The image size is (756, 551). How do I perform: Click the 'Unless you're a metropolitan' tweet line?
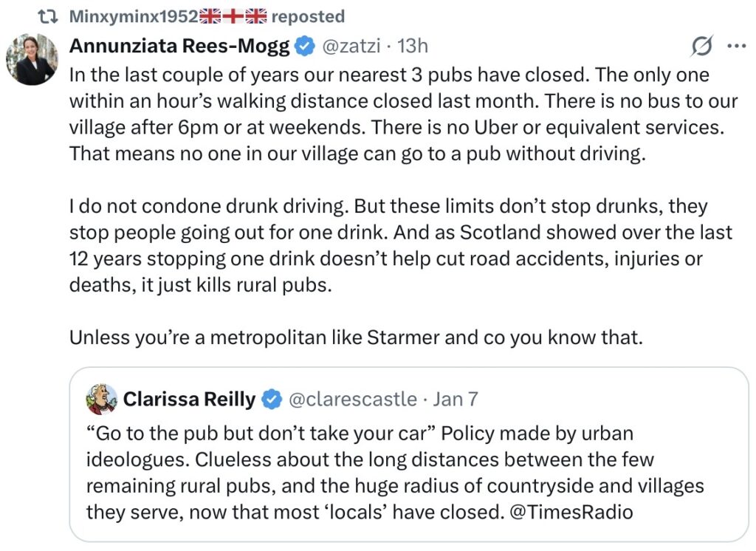[x=357, y=337]
